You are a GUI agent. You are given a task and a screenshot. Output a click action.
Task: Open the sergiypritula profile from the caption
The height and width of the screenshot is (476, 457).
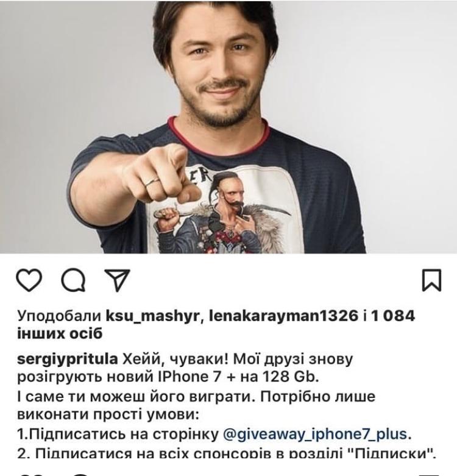click(68, 360)
